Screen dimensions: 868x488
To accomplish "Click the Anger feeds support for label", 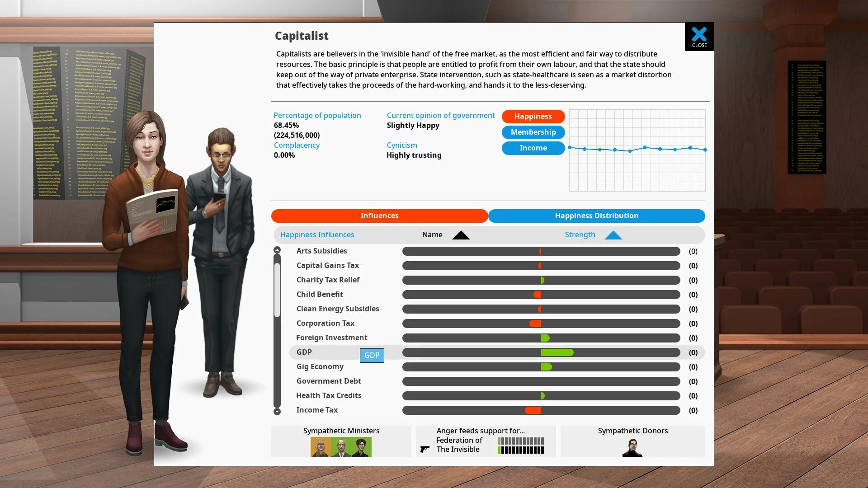I will click(x=480, y=430).
